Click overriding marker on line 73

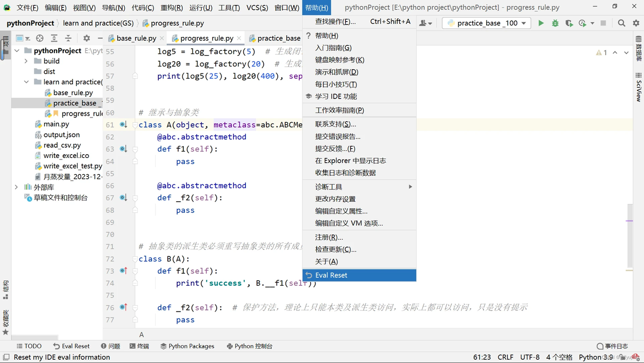coord(123,270)
